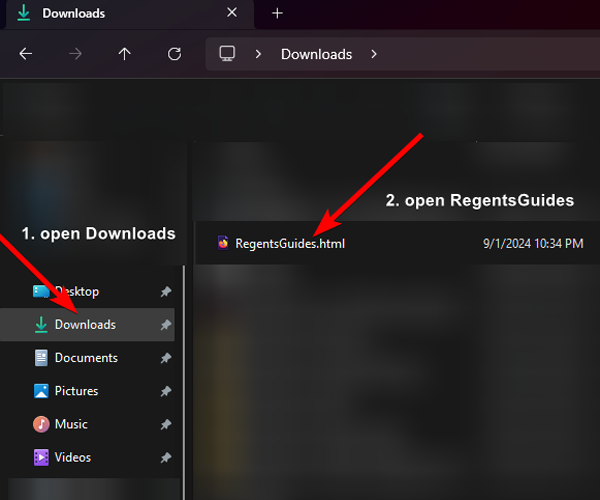Screen dimensions: 600x500
Task: Open Downloads in the sidebar
Action: (x=85, y=325)
